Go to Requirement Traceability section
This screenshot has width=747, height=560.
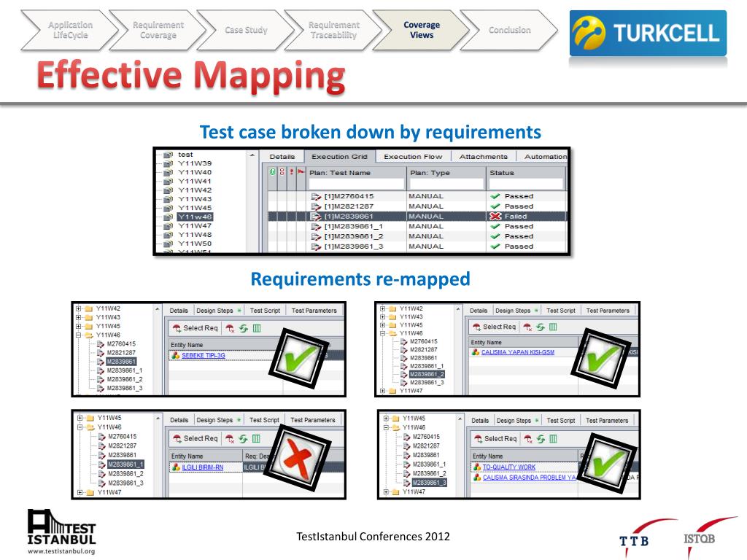click(x=333, y=30)
